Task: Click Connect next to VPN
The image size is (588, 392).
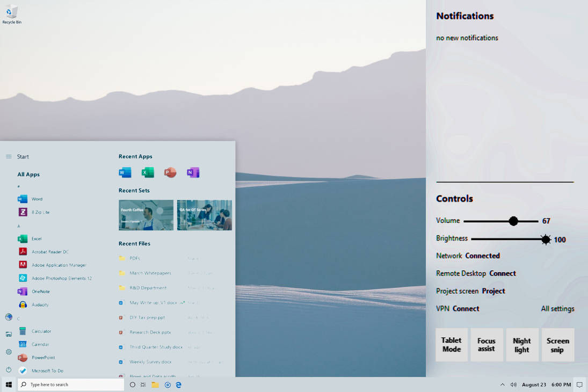Action: pyautogui.click(x=466, y=309)
